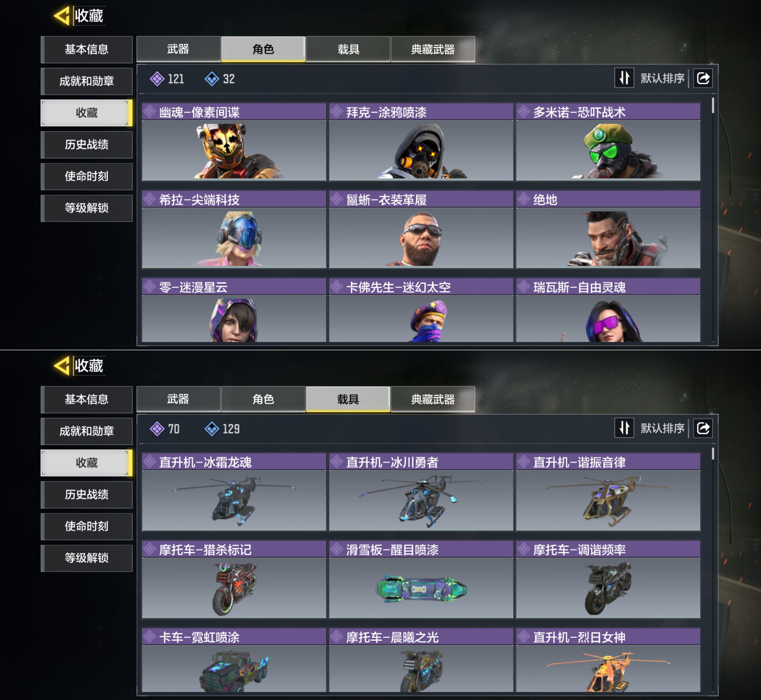
Task: Open the 默认排序 sort dropdown in the lower panel
Action: tap(663, 428)
